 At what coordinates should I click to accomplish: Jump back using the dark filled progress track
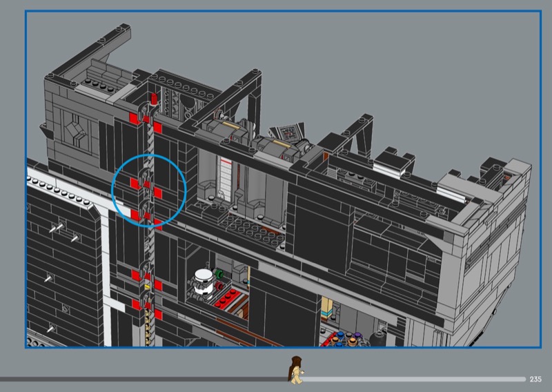coord(138,379)
